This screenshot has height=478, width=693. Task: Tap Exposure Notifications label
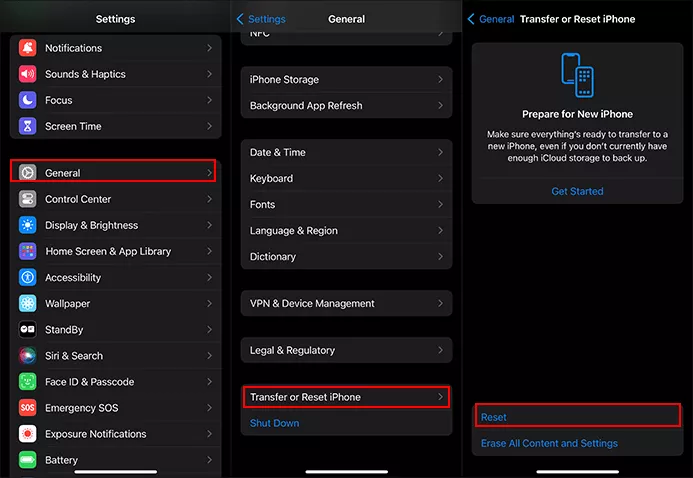[x=95, y=434]
